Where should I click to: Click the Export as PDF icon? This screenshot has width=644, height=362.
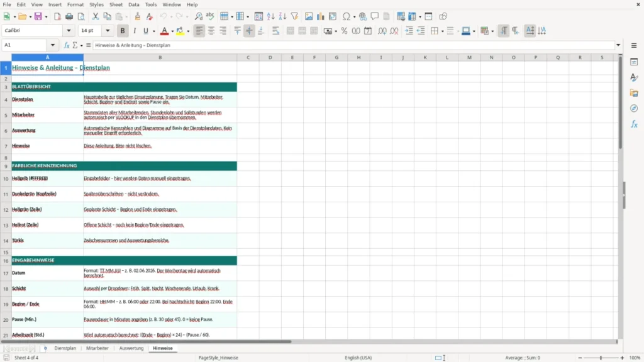click(x=57, y=16)
